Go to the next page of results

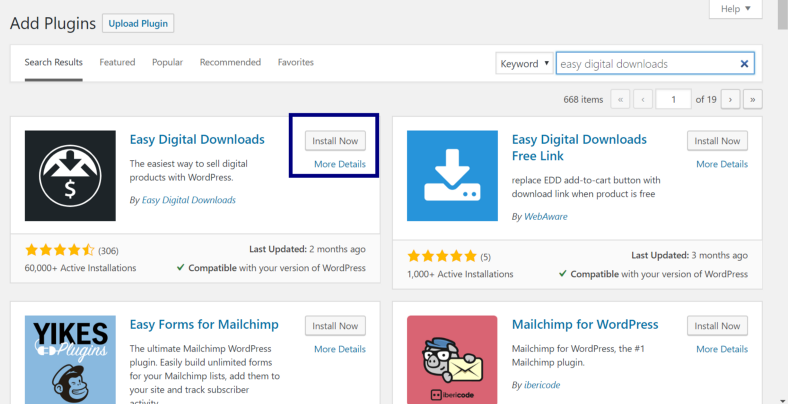click(x=730, y=99)
